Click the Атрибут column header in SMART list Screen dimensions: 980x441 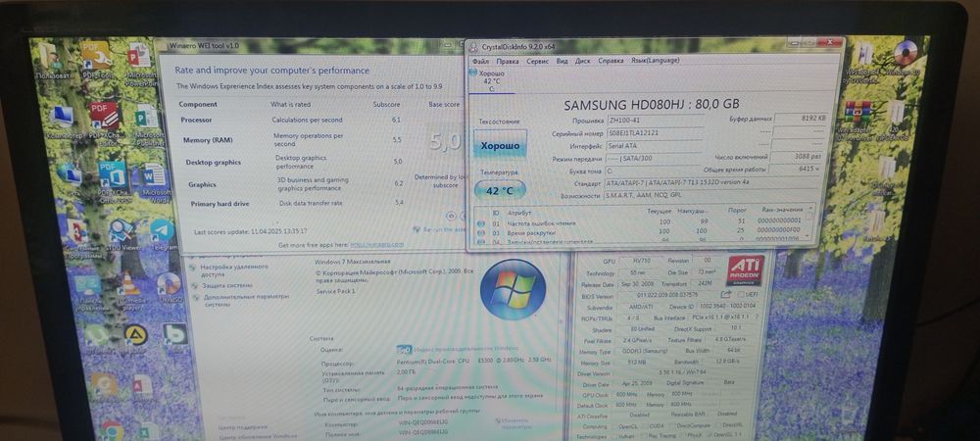(519, 213)
